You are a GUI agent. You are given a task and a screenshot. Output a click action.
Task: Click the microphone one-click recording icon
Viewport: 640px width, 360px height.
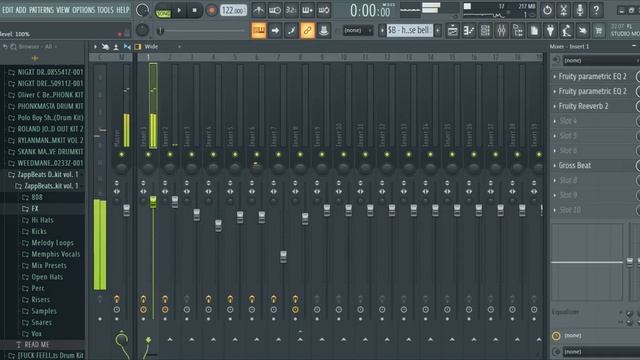click(580, 10)
